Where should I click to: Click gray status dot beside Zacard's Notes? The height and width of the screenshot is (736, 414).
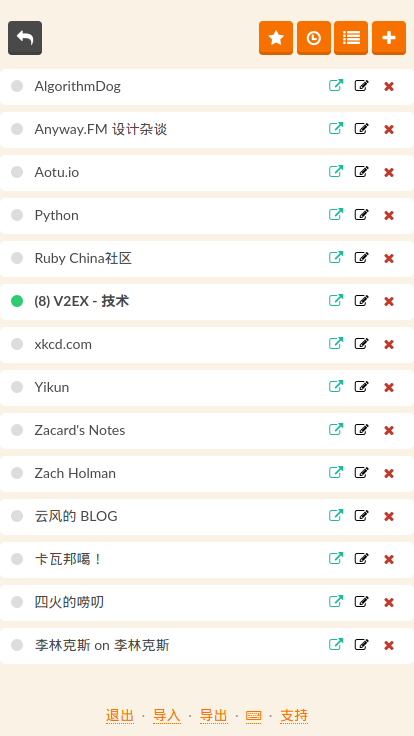coord(17,430)
